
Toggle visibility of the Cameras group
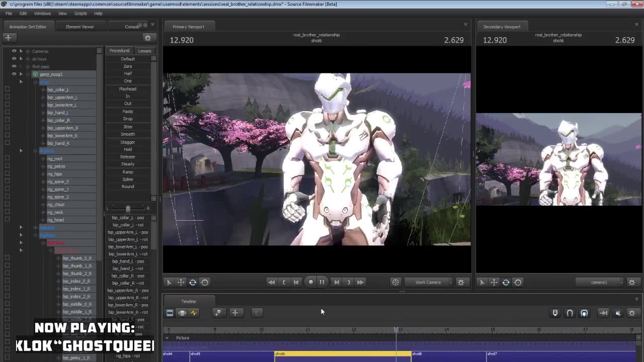14,51
